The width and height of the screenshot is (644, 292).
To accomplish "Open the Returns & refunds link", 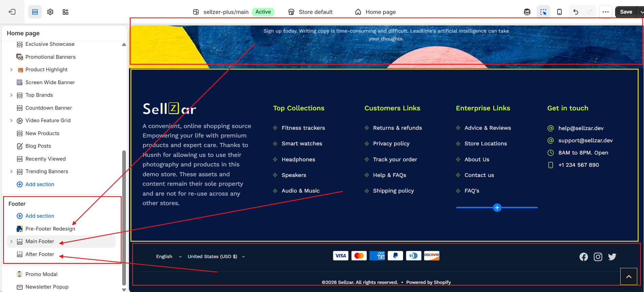I will tap(398, 128).
